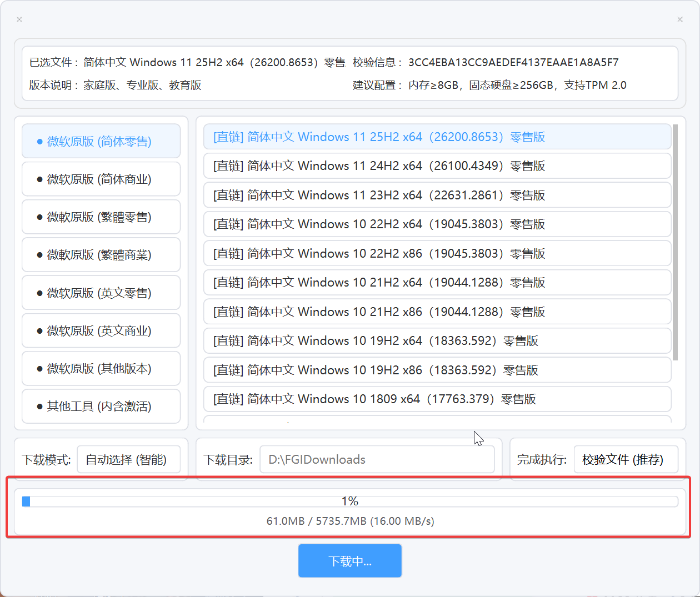
Task: Choose Windows 11 24H2 x64 (26100.4349) 零售版
Action: tap(437, 165)
